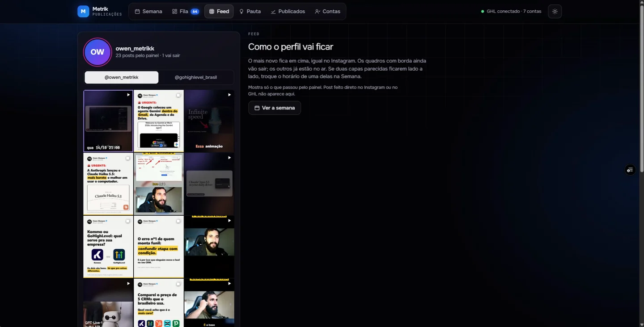Open the Fila tab with 64 badge
The image size is (644, 327).
[185, 11]
